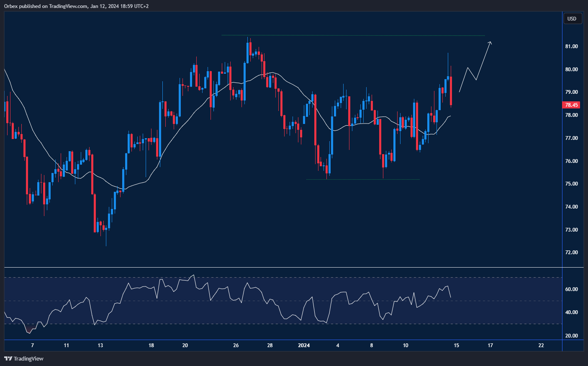Open the USD currency selector

click(x=572, y=18)
